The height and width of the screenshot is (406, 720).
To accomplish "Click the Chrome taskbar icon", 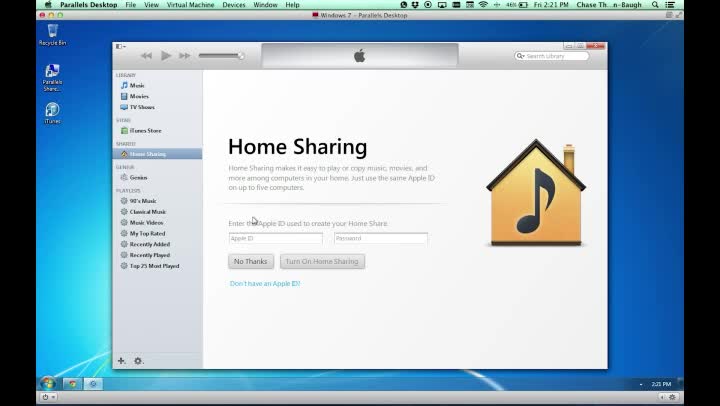I will (x=72, y=384).
